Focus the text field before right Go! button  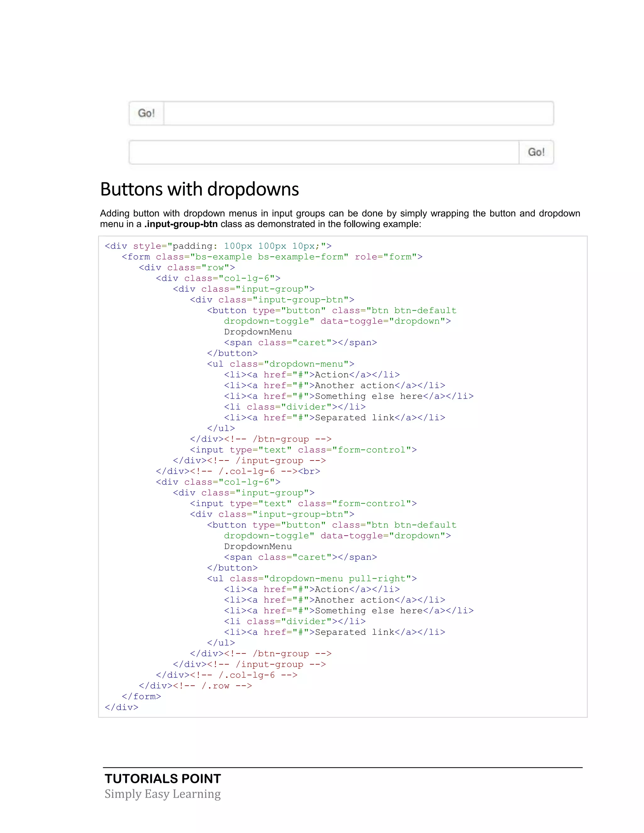[324, 152]
